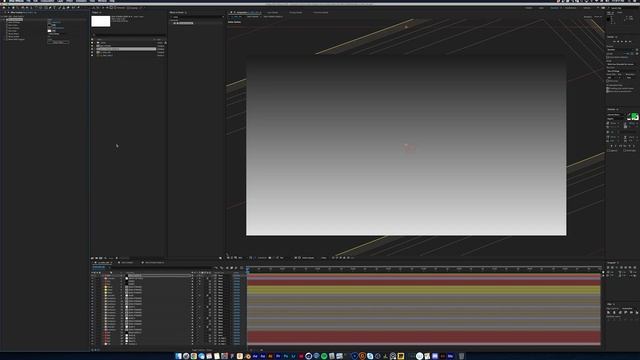Open the Graph Editor icon in timeline
The height and width of the screenshot is (360, 640).
point(241,268)
